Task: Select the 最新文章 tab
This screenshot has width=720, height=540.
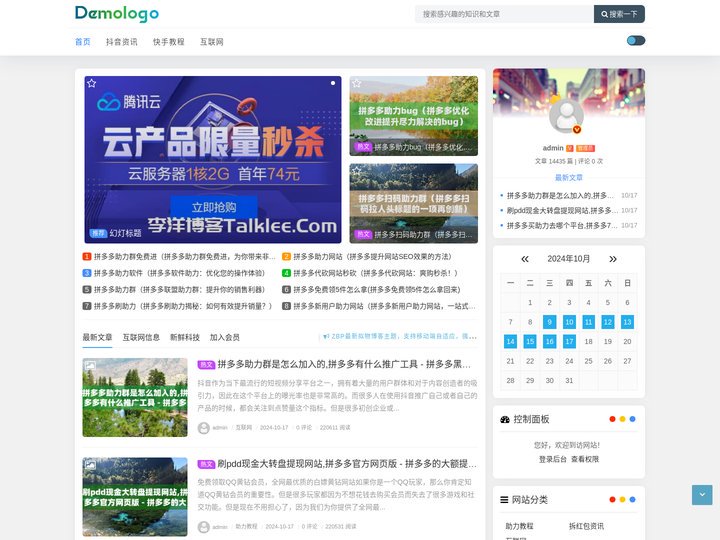Action: coord(97,338)
